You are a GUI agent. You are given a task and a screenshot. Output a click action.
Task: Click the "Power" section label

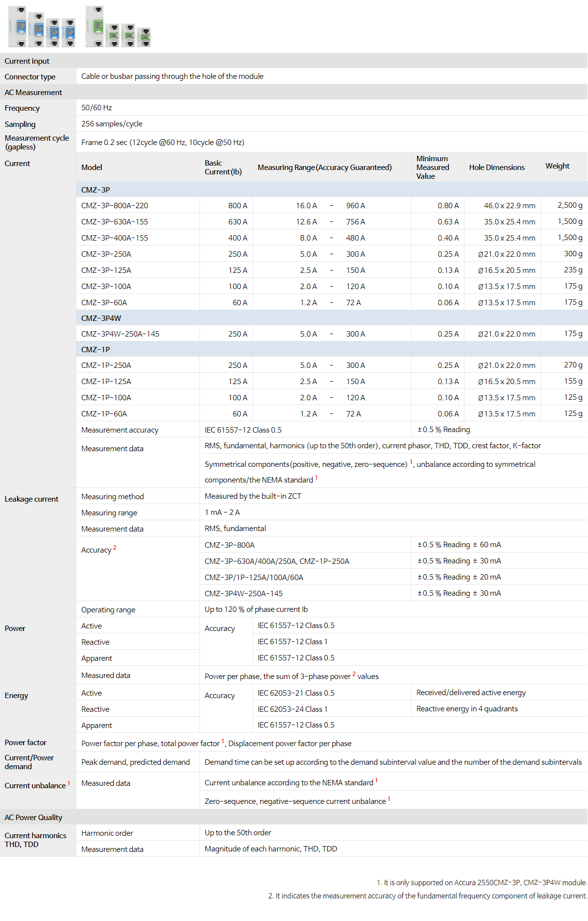click(x=15, y=629)
